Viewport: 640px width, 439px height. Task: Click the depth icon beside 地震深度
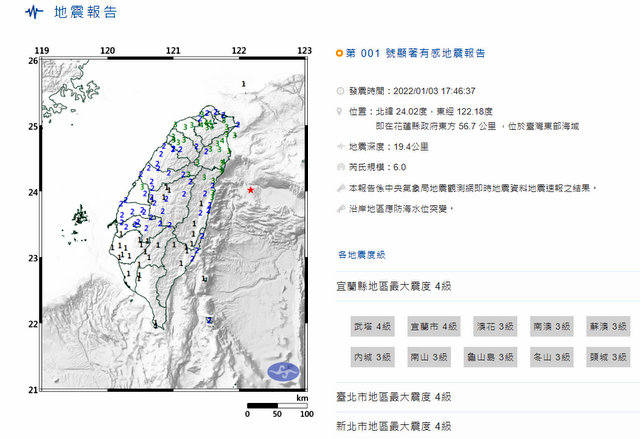340,146
